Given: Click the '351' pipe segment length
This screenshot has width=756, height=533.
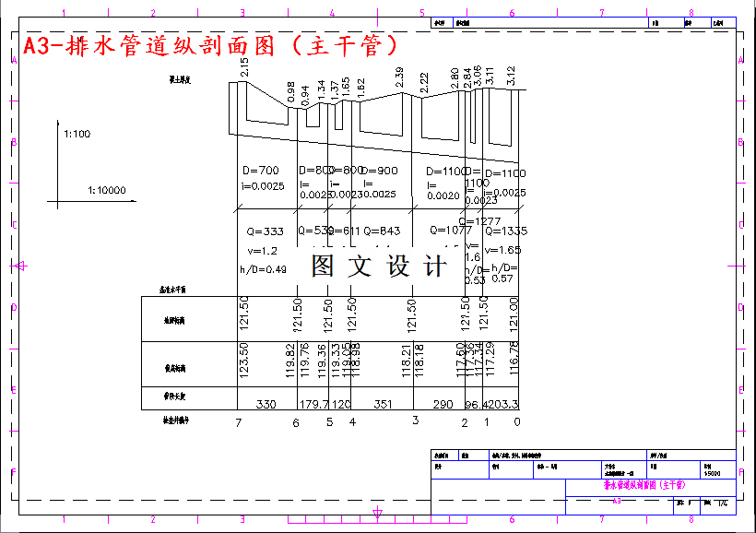Looking at the screenshot, I should tap(383, 404).
